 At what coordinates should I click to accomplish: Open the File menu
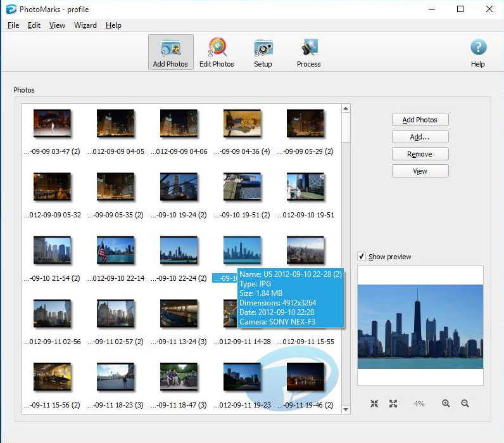[13, 25]
